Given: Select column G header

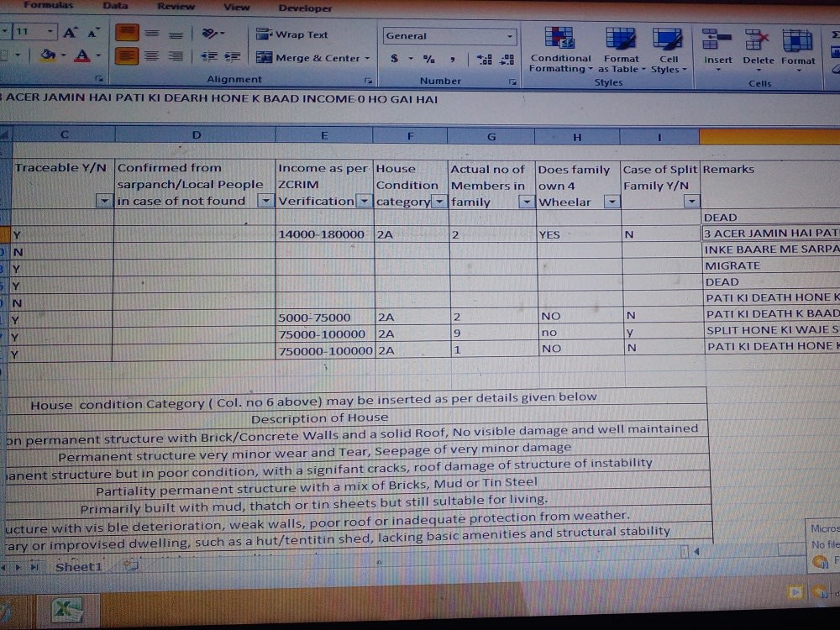Looking at the screenshot, I should click(491, 137).
